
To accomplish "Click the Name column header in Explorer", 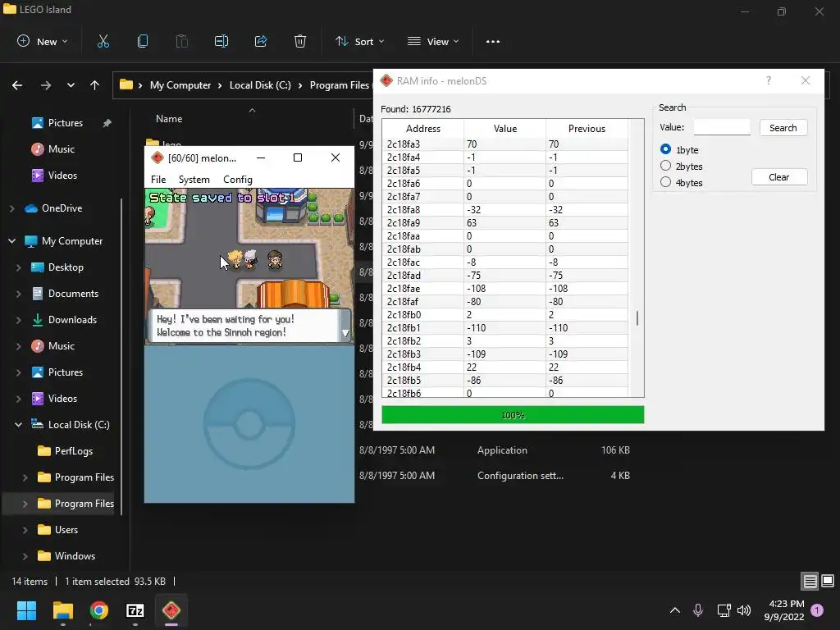I will (169, 119).
